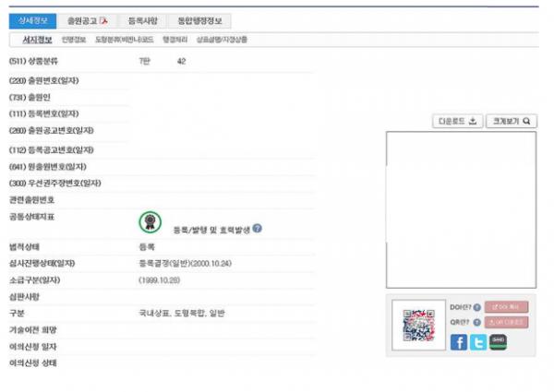Image resolution: width=554 pixels, height=392 pixels.
Task: Click the pink DOI copy button
Action: click(506, 307)
